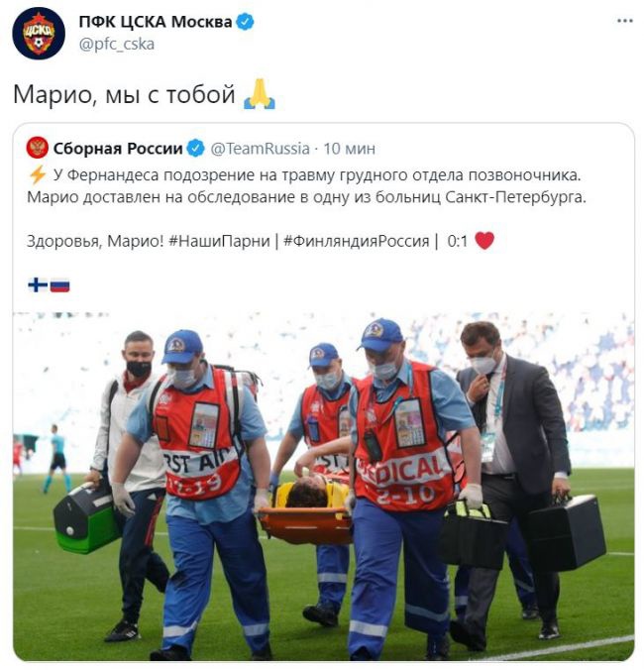Screen dimensions: 644x670
Task: Click the Марио, мы с тобой tweet text
Action: click(124, 94)
